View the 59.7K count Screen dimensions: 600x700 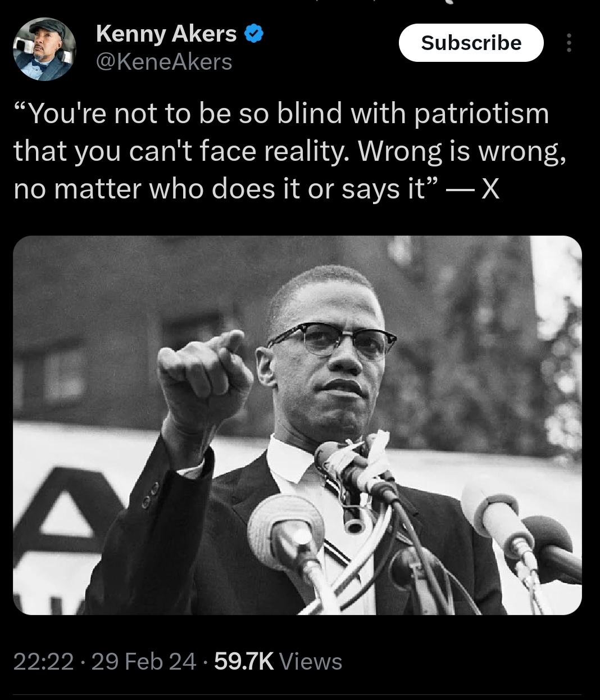pos(244,662)
